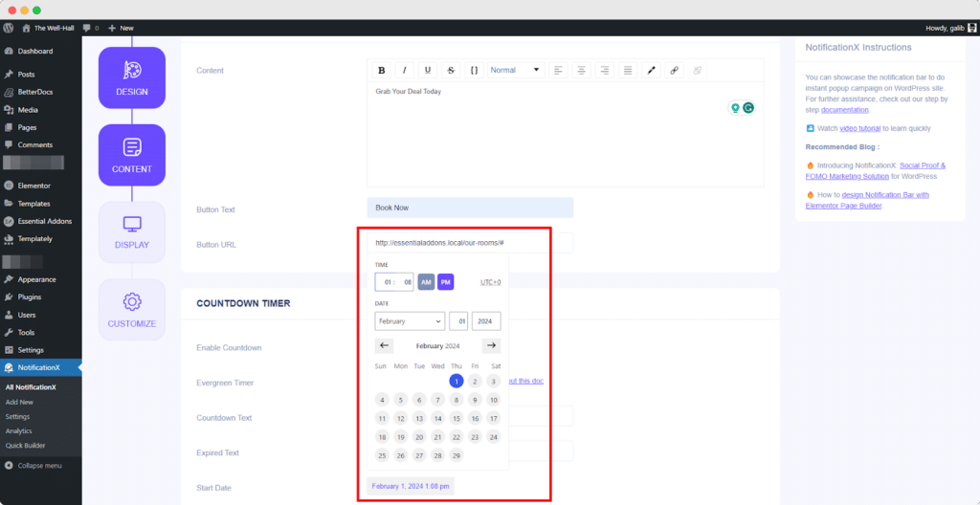Click inside the Grab Your Deal Today editor
The image size is (980, 505).
[565, 134]
